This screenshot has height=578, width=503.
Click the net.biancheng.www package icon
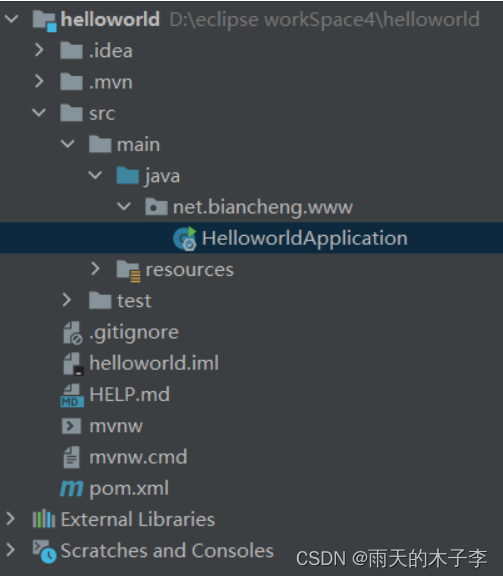click(156, 207)
